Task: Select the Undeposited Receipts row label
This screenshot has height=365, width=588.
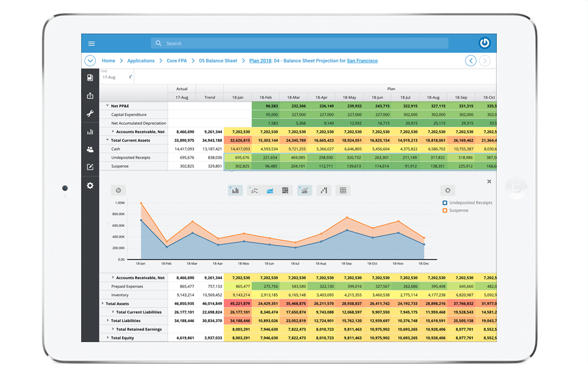Action: click(x=131, y=158)
